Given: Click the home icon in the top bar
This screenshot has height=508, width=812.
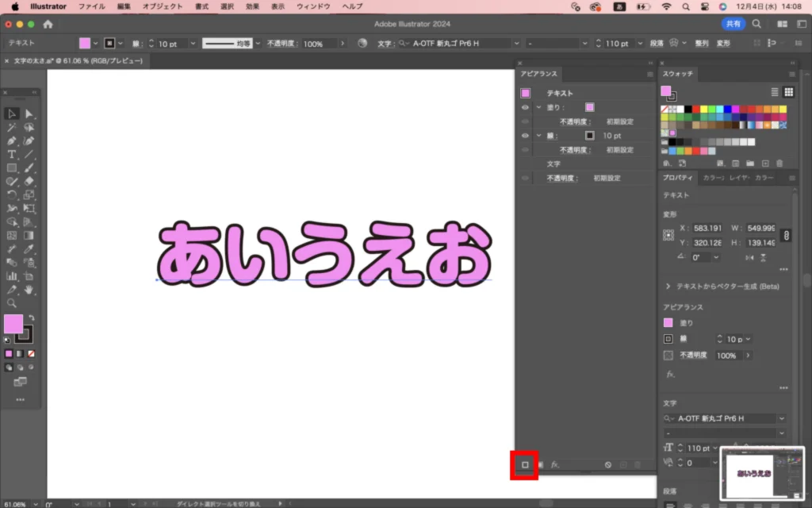Looking at the screenshot, I should 48,24.
